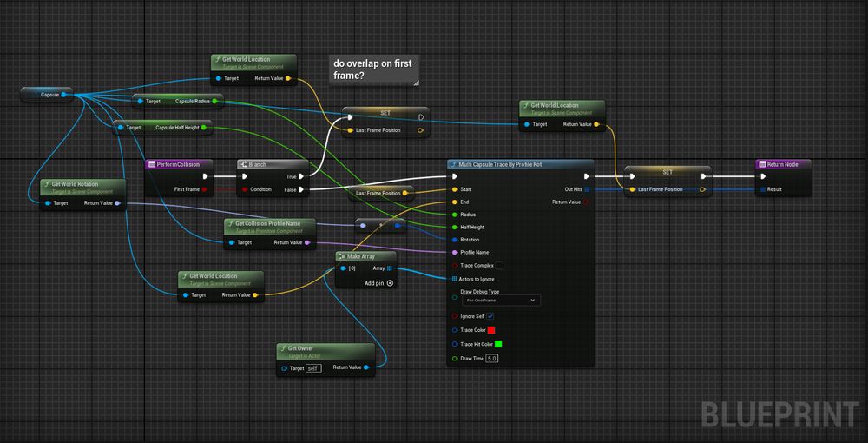
Task: Click the trace node Return Value boolean pin
Action: pyautogui.click(x=587, y=202)
